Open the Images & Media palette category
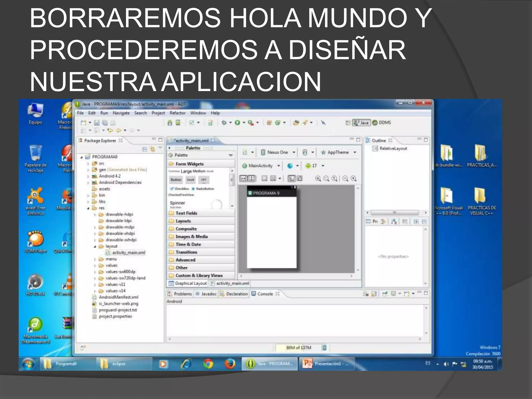The image size is (532, 399). click(201, 237)
